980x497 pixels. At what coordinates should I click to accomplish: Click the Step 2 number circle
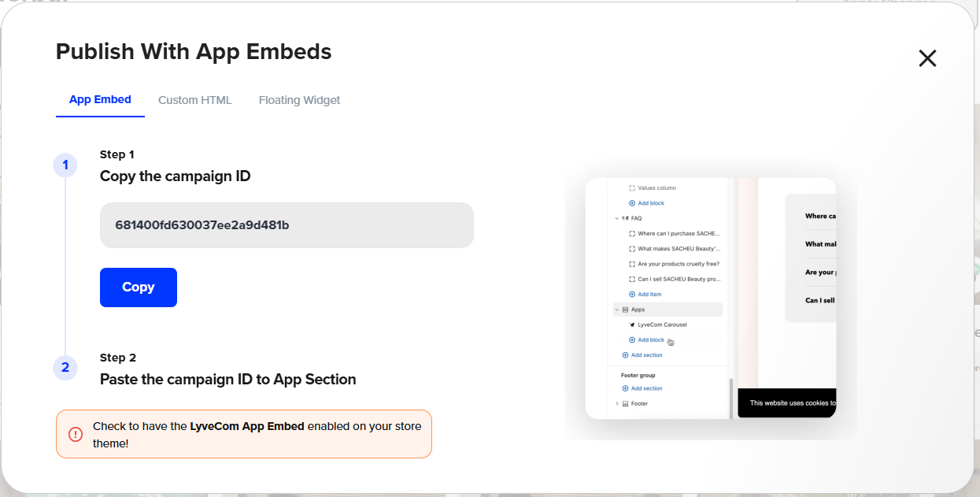(x=65, y=368)
